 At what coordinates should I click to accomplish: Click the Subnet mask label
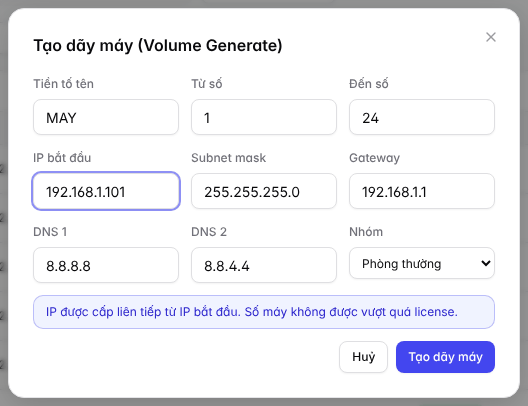228,158
